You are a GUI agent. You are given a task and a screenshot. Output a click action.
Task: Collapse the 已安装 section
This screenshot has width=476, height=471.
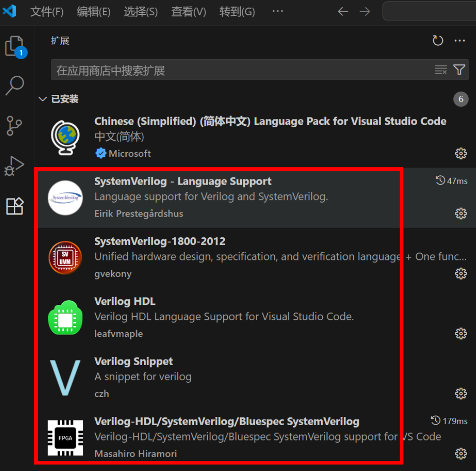(x=43, y=99)
